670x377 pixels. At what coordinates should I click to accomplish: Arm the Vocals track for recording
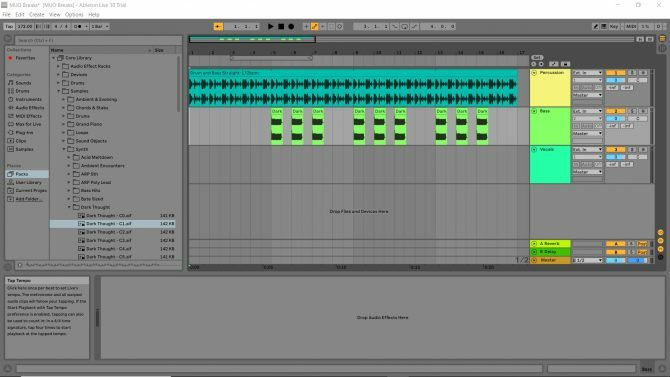click(x=643, y=150)
